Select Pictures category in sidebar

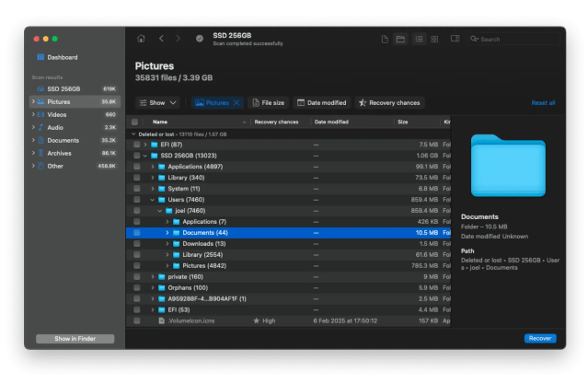pos(75,101)
